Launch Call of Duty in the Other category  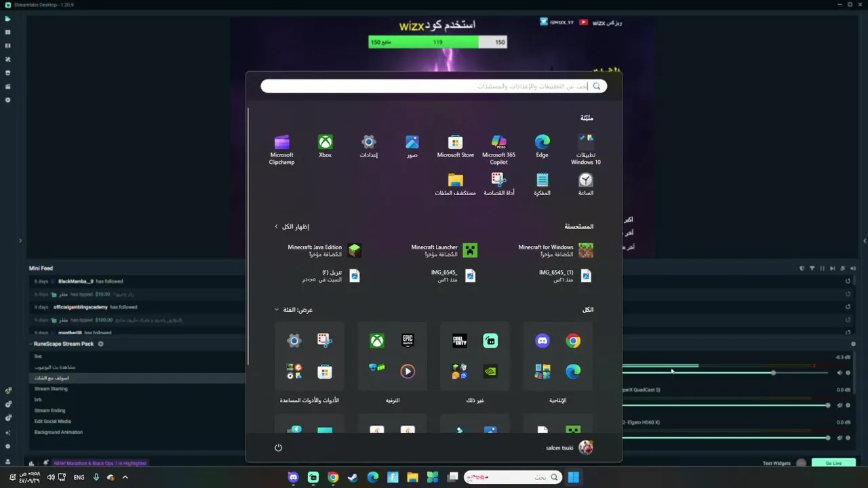459,341
